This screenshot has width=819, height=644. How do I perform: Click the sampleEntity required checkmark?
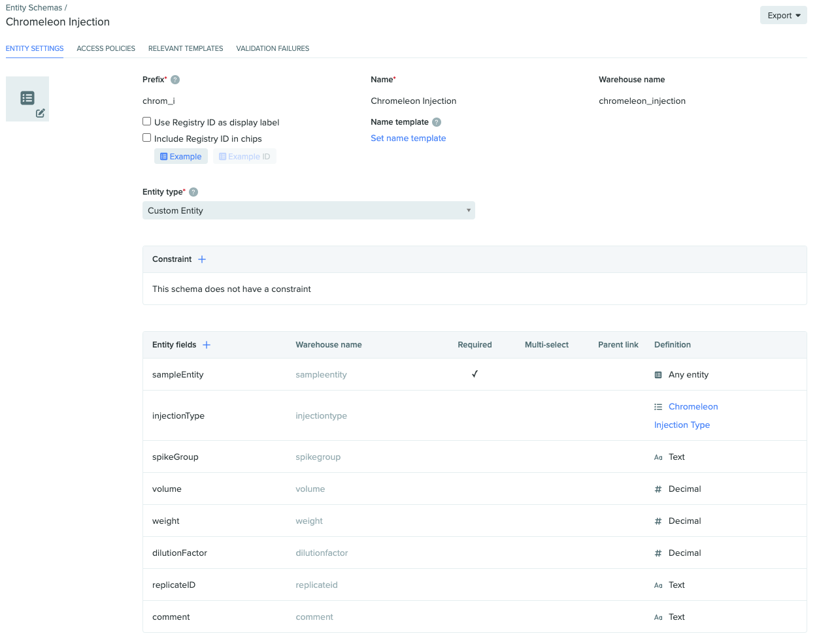[x=475, y=374]
